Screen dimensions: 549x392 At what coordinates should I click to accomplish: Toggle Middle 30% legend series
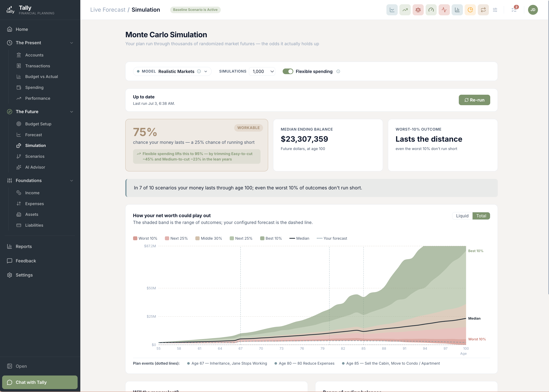pyautogui.click(x=209, y=238)
